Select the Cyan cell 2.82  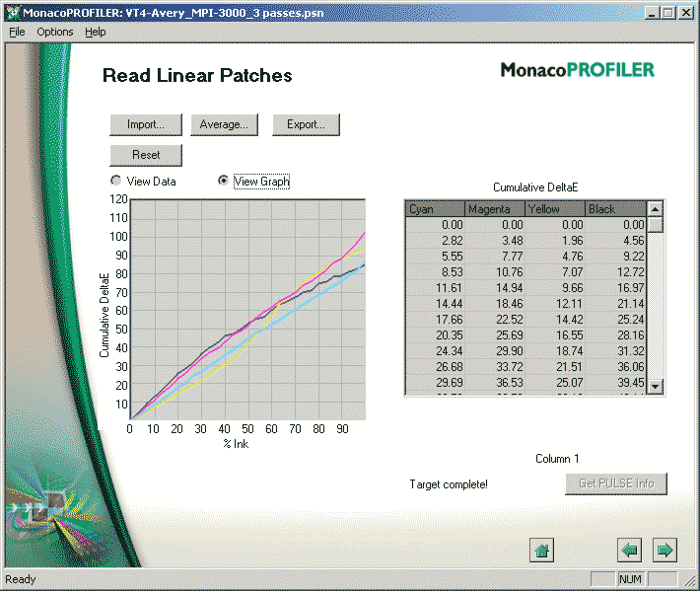coord(435,241)
